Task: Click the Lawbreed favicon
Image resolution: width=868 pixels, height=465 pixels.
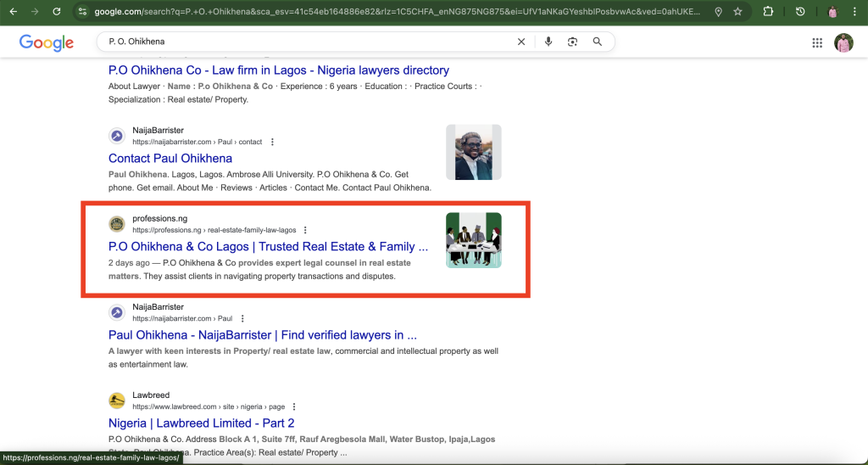Action: pos(117,401)
